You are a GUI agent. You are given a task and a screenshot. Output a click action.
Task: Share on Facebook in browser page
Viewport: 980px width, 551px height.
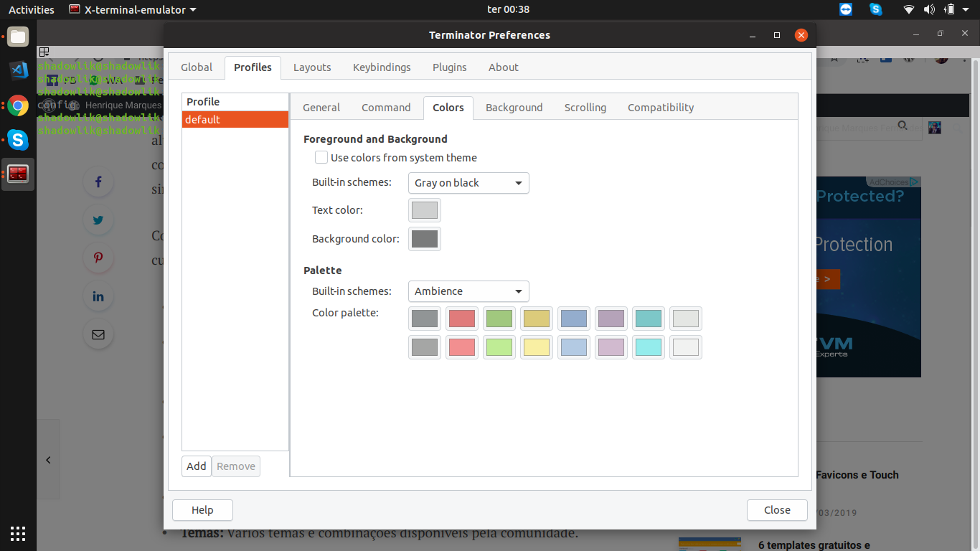tap(98, 182)
